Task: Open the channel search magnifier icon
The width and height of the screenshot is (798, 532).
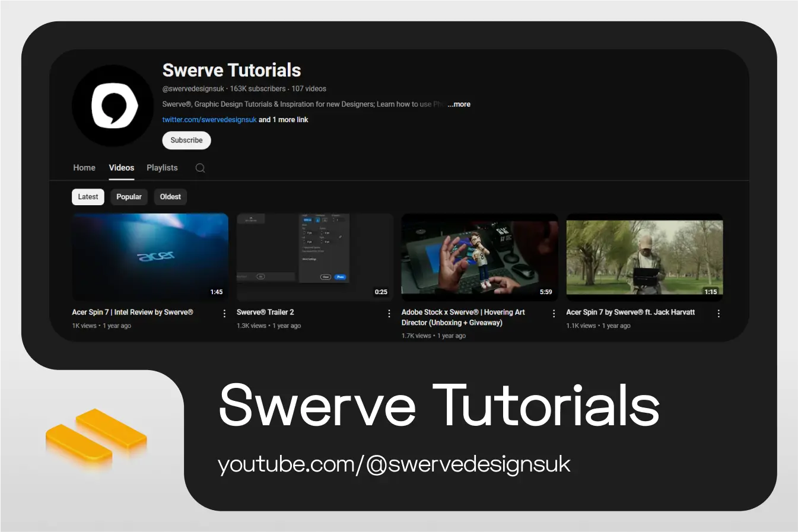Action: click(x=200, y=168)
